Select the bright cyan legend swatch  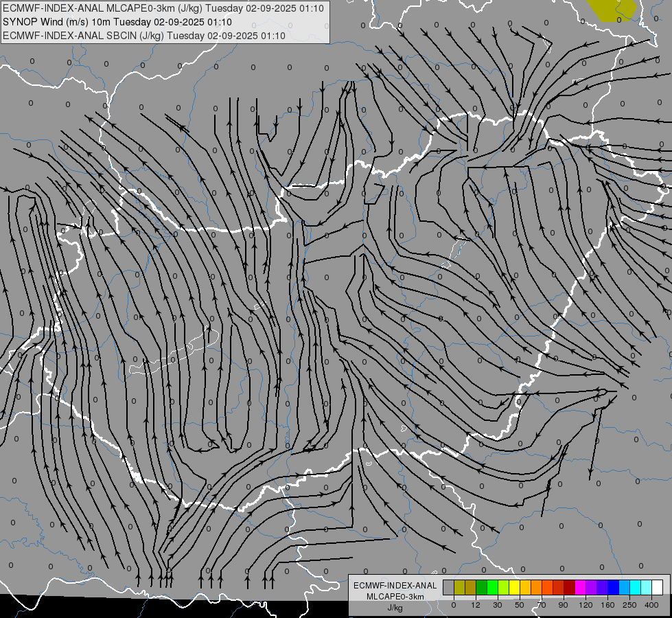coord(635,587)
